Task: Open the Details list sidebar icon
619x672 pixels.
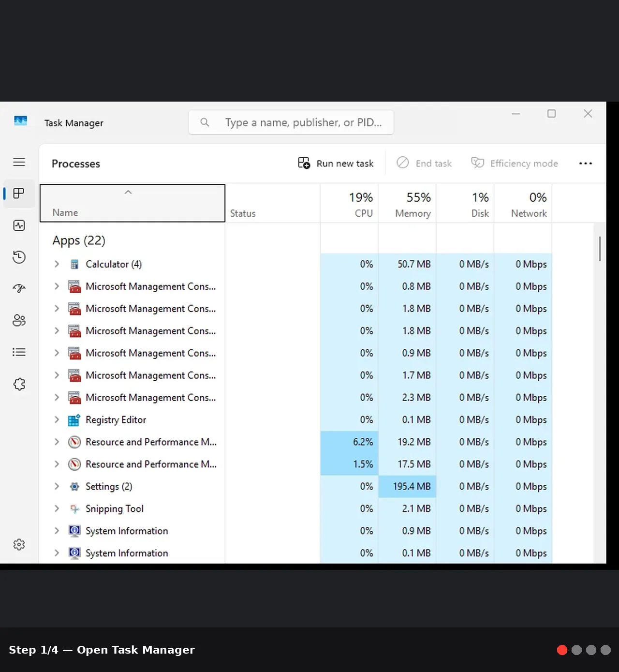Action: tap(19, 352)
